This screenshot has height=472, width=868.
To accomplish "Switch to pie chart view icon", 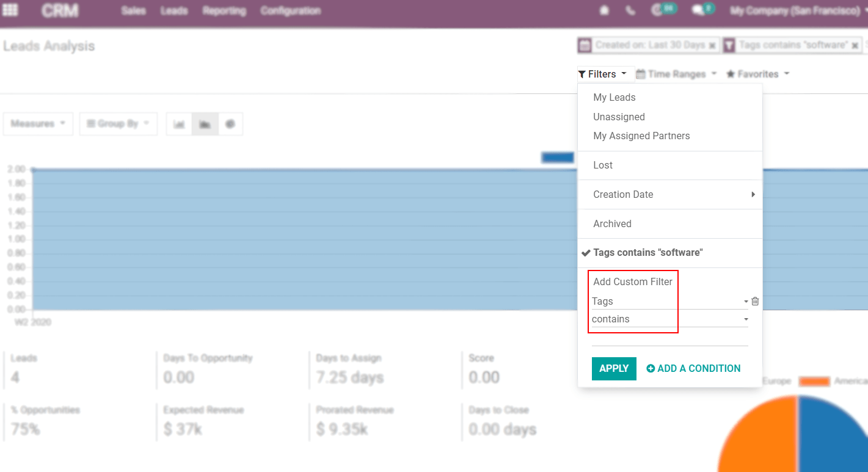I will pyautogui.click(x=230, y=124).
